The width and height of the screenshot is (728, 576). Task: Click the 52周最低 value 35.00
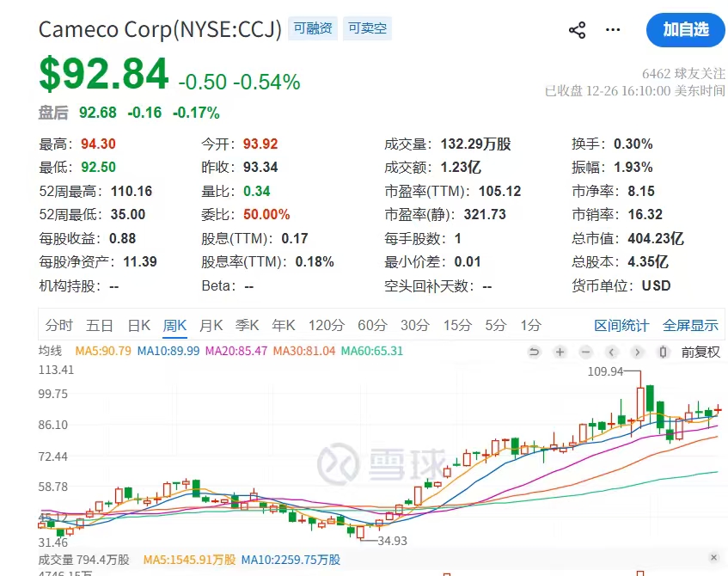pos(128,215)
